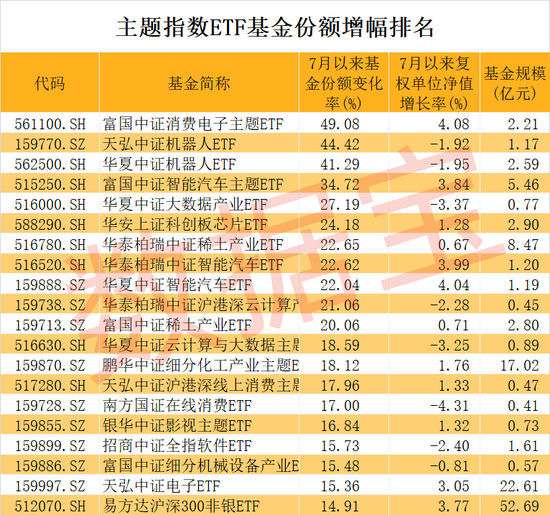The image size is (550, 515).
Task: Select share change value 16.84
Action: [x=340, y=426]
